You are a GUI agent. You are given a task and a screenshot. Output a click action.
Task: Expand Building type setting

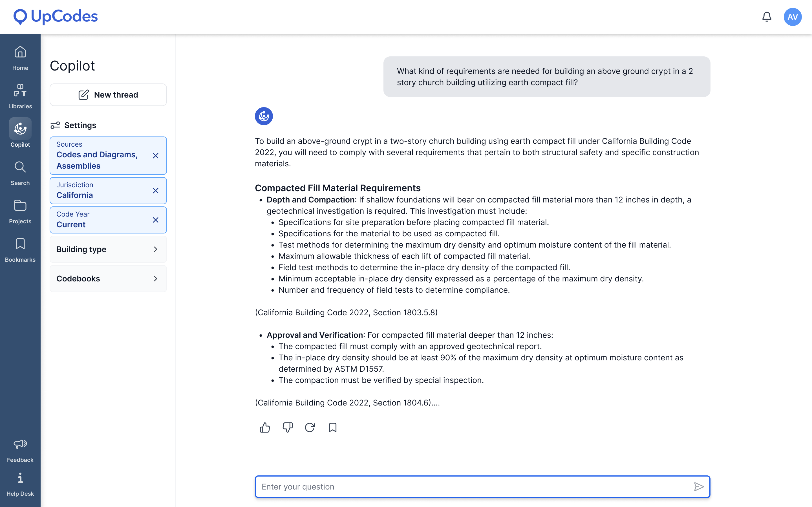(108, 249)
